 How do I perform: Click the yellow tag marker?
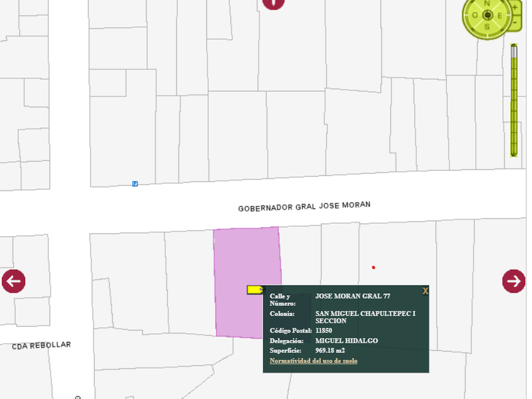[255, 290]
